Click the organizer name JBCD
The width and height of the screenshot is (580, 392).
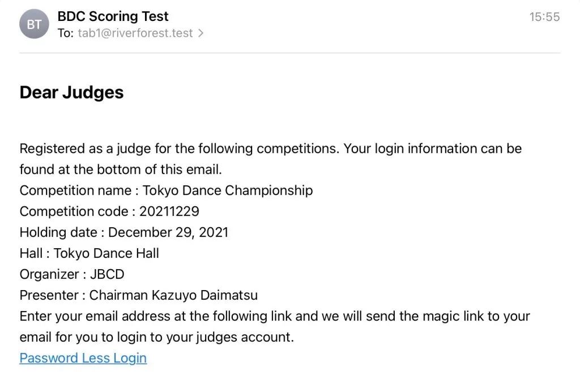coord(107,274)
